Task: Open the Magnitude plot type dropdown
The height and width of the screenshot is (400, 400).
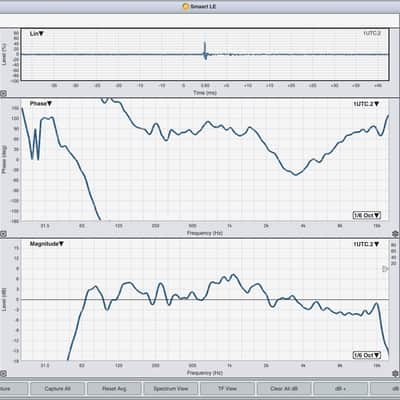Action: tap(47, 244)
